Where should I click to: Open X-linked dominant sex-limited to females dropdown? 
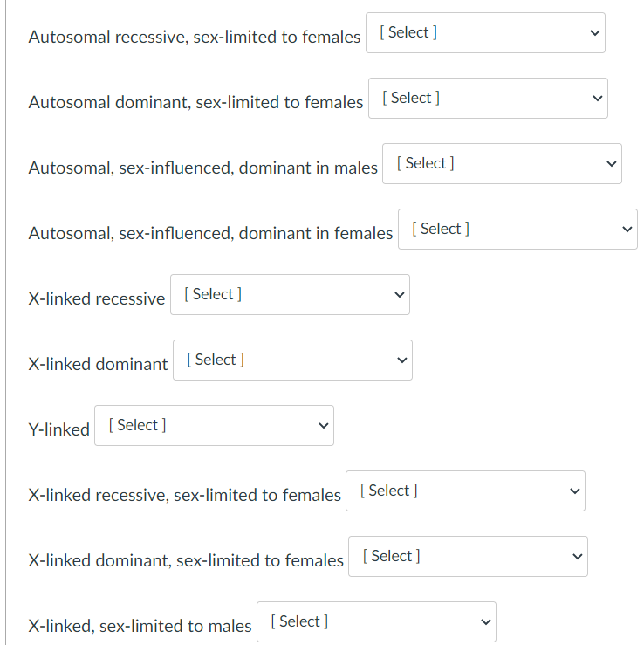click(x=468, y=556)
